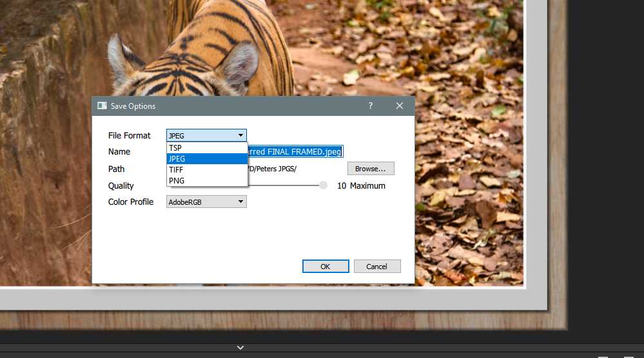Click the Save Options title bar text

pyautogui.click(x=133, y=106)
